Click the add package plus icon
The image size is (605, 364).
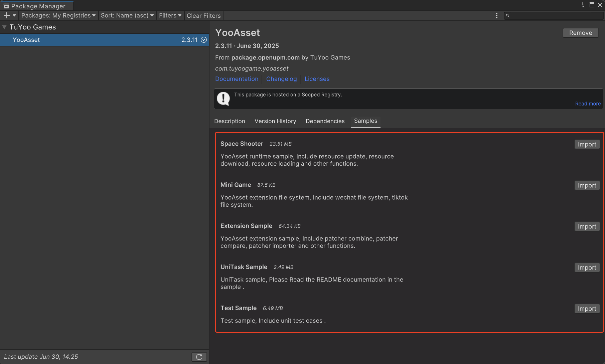coord(7,15)
